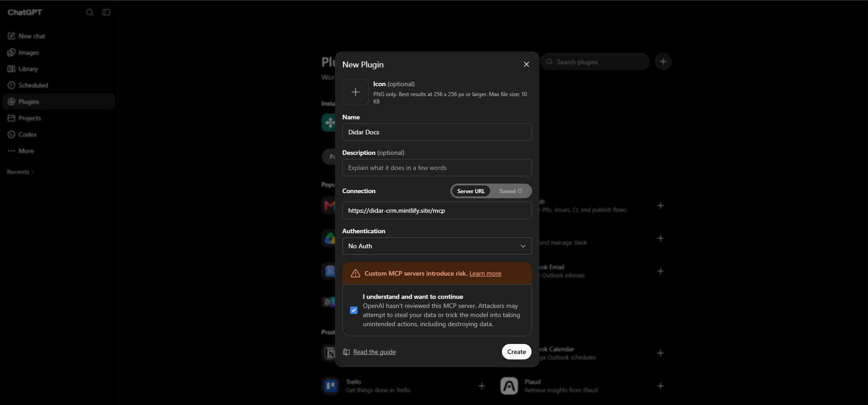Click the Name field containing Didar Docs

[437, 132]
